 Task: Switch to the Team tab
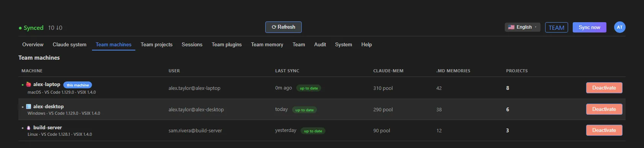click(x=299, y=44)
